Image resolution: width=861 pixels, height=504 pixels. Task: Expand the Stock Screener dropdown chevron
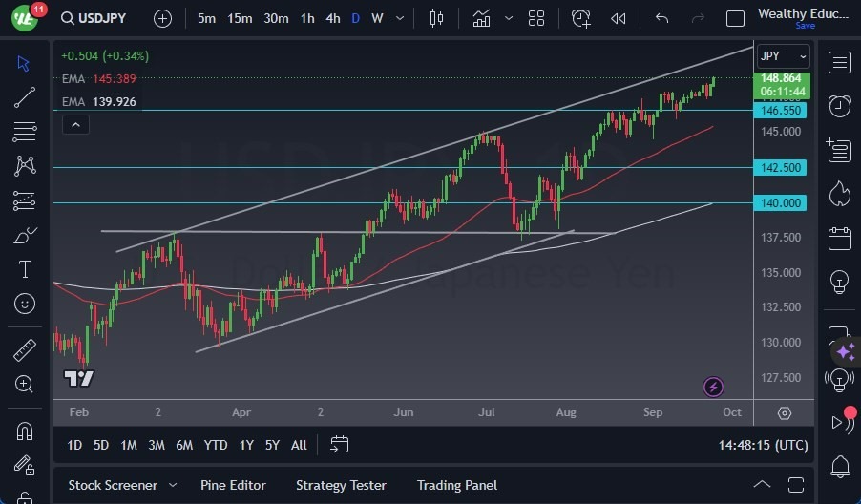point(173,485)
